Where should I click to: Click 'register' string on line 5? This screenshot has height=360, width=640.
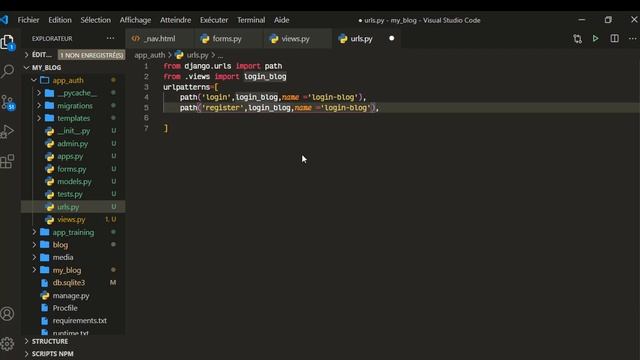coord(222,108)
